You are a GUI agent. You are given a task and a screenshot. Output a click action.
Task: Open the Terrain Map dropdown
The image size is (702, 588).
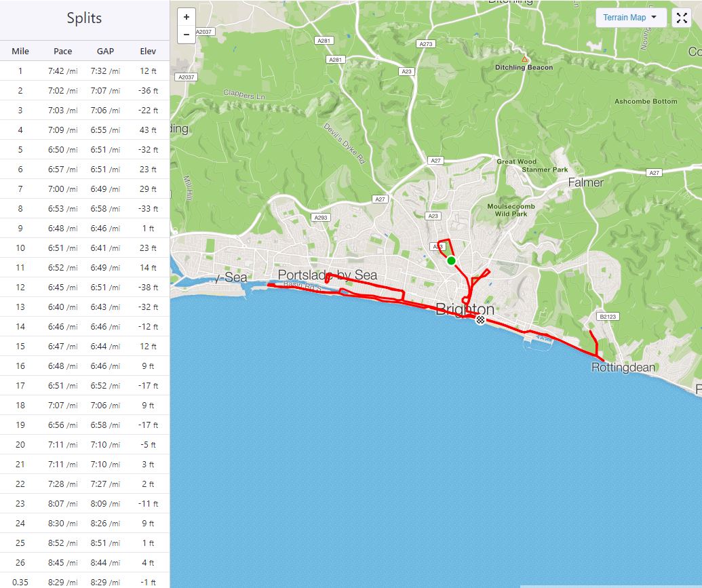point(631,18)
